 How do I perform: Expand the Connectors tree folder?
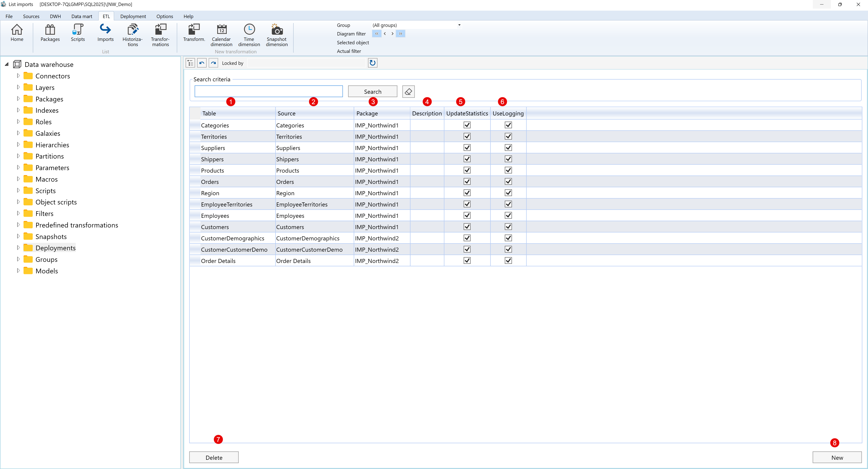19,76
